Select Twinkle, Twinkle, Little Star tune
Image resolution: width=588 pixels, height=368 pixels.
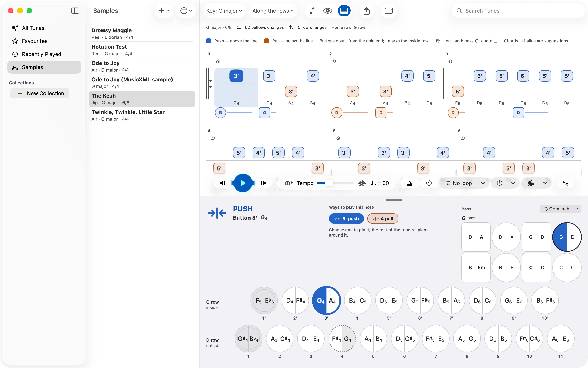(x=142, y=115)
